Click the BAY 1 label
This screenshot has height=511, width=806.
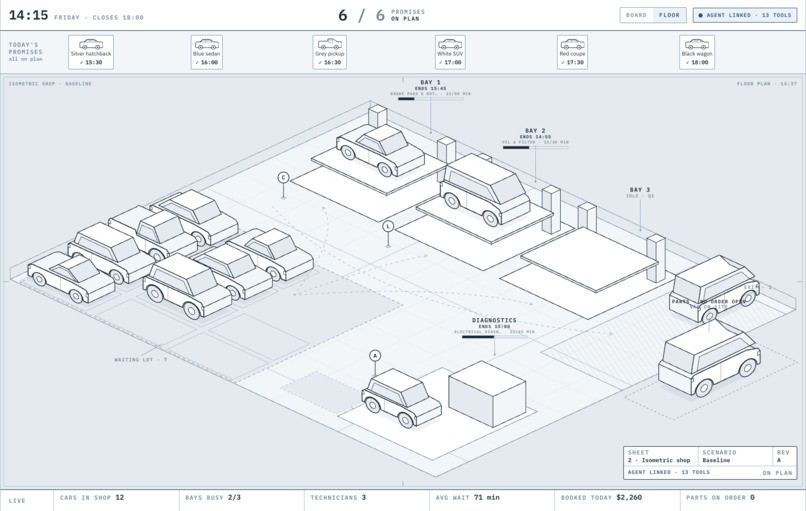click(x=430, y=82)
